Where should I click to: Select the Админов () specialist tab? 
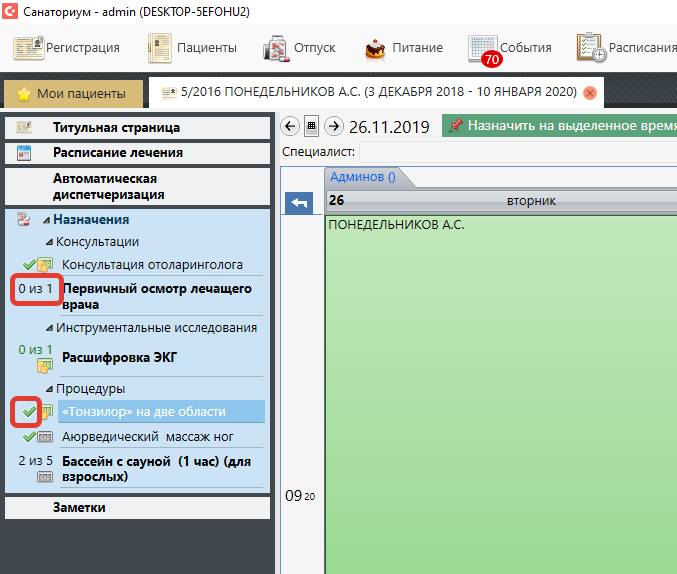(363, 177)
